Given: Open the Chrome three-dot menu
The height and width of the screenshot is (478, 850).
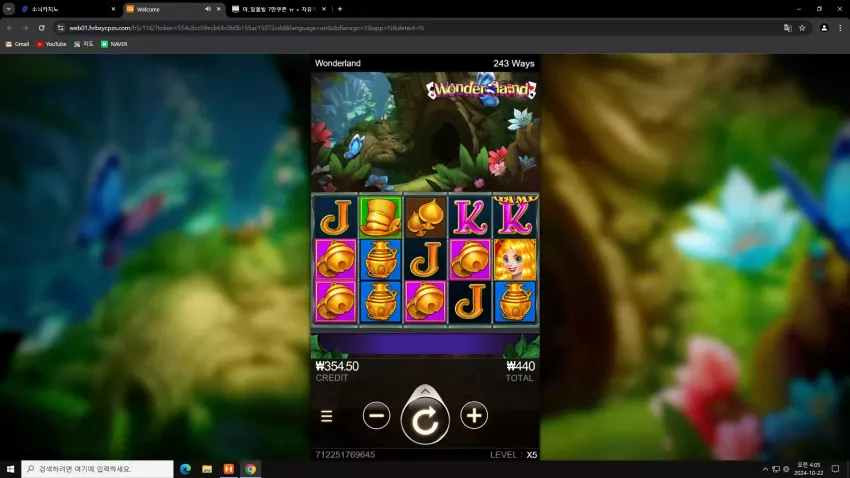Looking at the screenshot, I should (840, 28).
